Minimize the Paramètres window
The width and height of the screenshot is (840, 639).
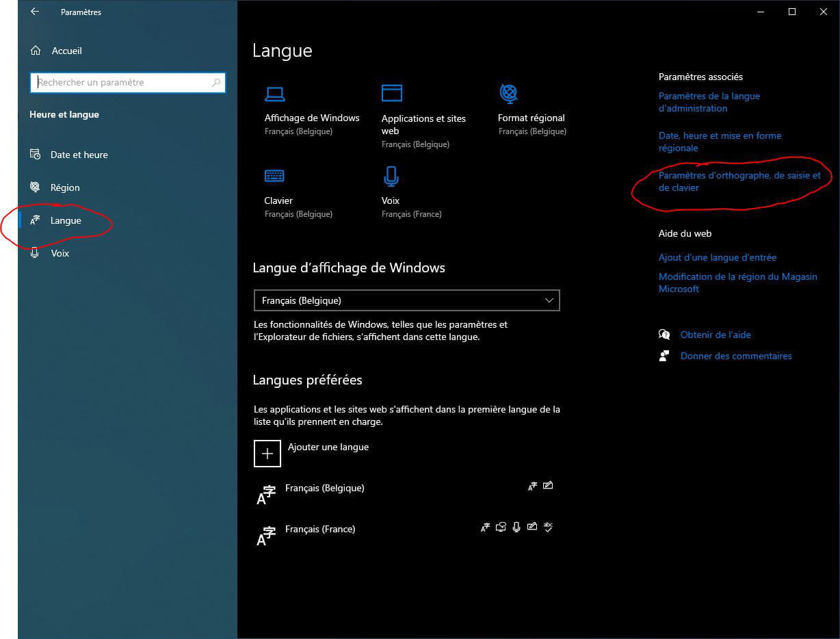761,12
